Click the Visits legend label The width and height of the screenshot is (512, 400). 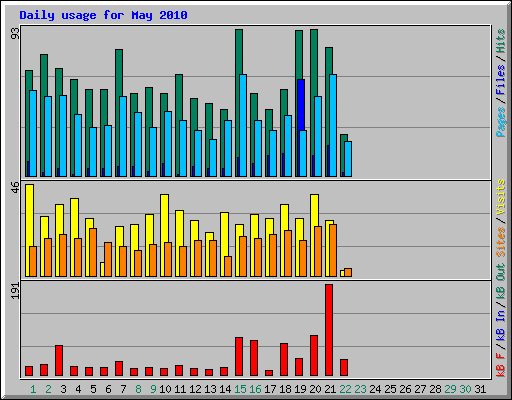pos(501,197)
